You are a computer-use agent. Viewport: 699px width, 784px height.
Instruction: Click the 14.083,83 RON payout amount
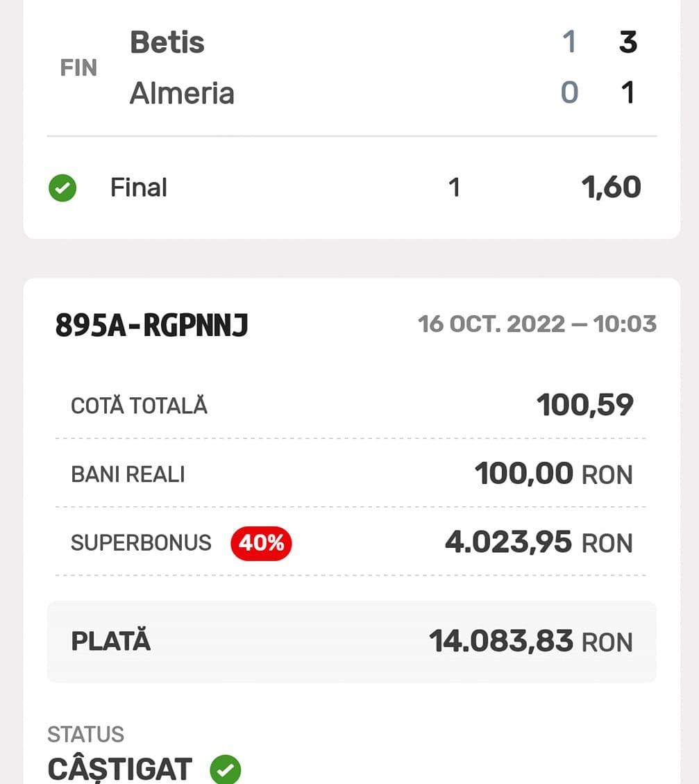coord(530,641)
